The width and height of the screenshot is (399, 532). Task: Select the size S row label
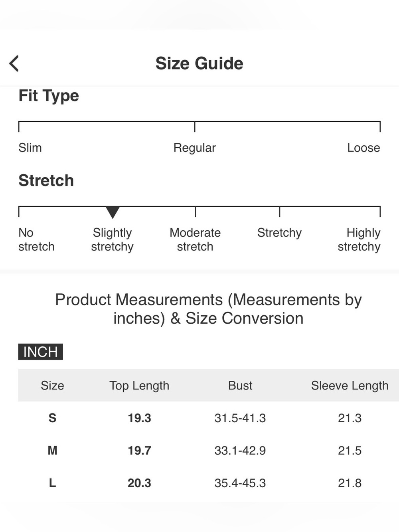click(52, 418)
